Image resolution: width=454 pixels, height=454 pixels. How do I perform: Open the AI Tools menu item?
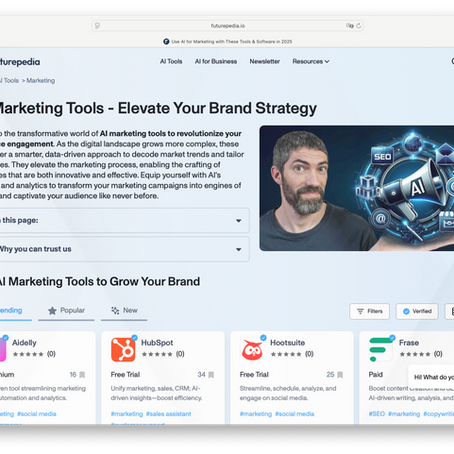click(x=171, y=61)
